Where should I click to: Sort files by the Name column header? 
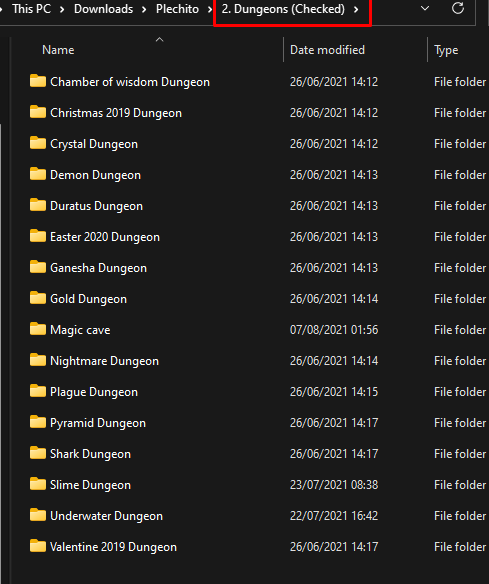point(58,50)
